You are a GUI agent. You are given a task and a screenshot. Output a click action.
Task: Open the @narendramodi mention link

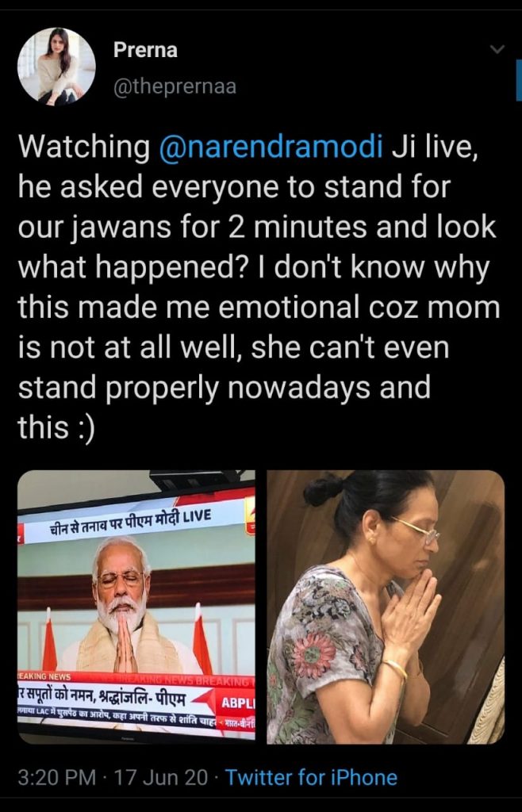click(x=272, y=146)
